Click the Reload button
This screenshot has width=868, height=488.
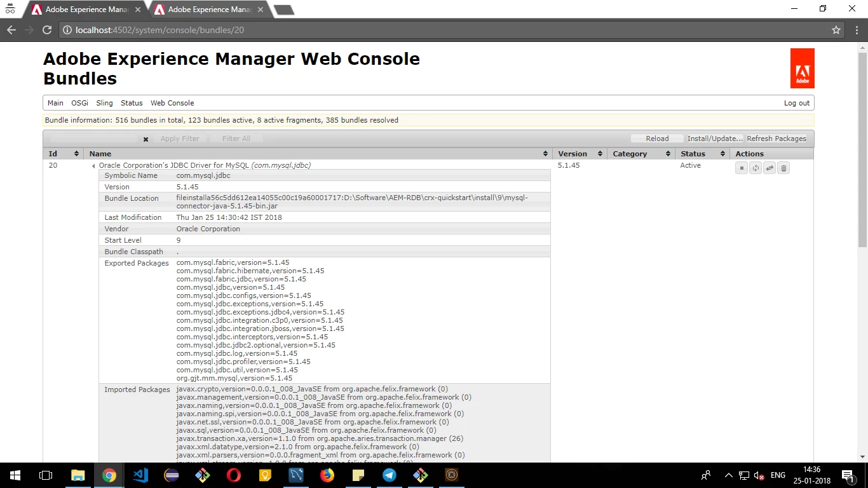coord(657,139)
